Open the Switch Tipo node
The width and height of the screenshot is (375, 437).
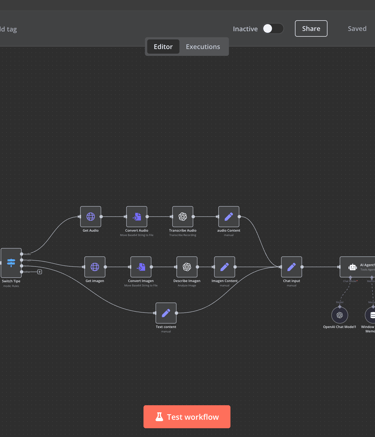(x=11, y=263)
